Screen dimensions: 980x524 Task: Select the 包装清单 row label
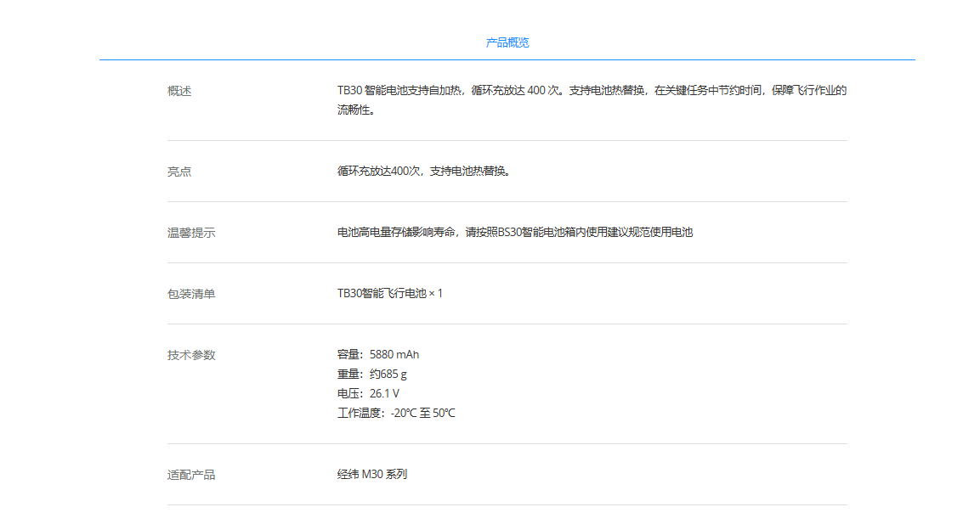(191, 294)
